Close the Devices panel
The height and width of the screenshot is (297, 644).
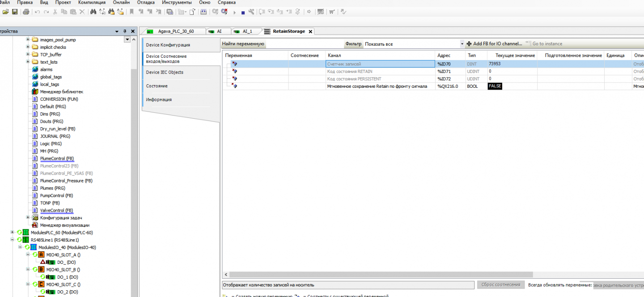click(133, 31)
